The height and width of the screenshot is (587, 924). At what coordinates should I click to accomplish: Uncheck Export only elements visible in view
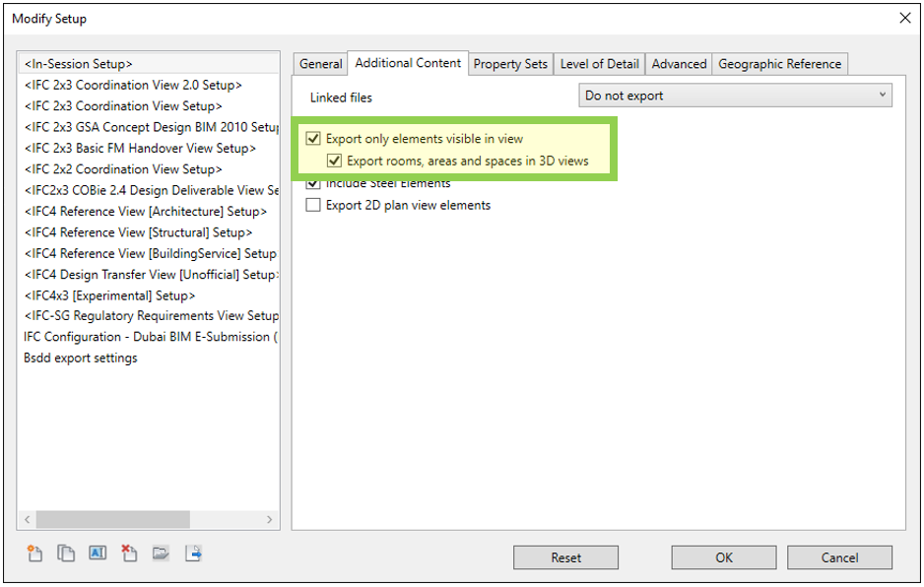coord(313,139)
